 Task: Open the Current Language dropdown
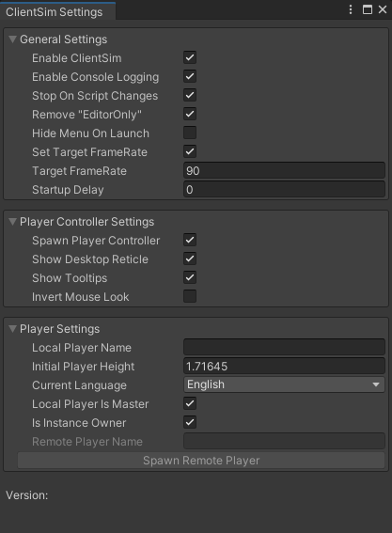284,384
